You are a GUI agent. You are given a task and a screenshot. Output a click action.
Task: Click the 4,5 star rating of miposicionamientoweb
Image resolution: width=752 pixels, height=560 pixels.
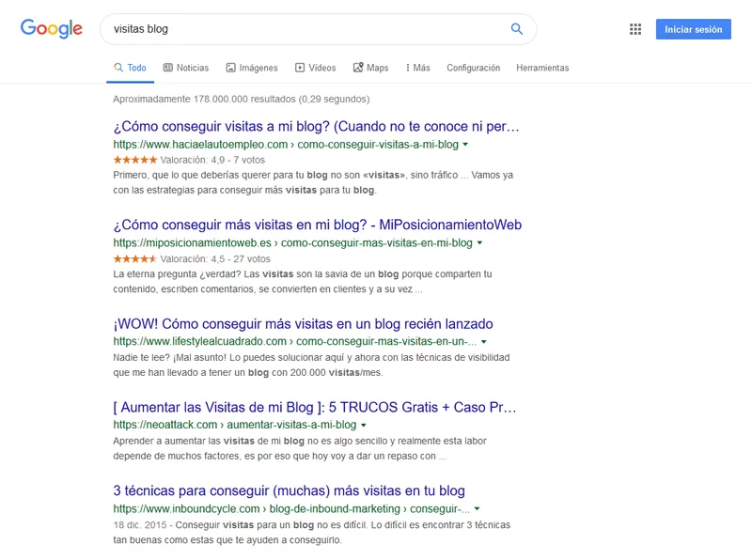point(135,259)
